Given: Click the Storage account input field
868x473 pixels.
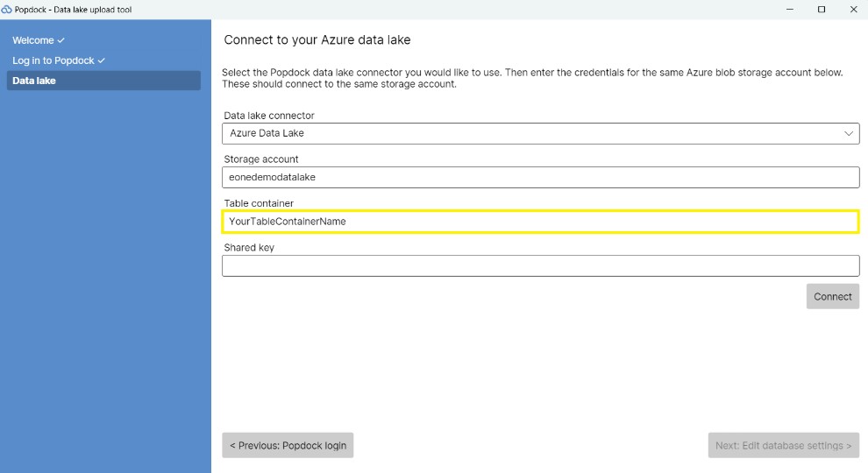Looking at the screenshot, I should pyautogui.click(x=540, y=177).
